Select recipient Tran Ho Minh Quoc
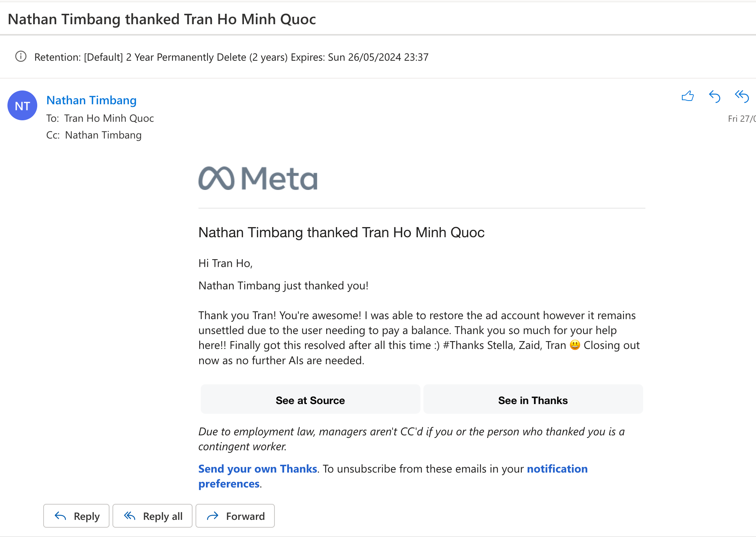This screenshot has width=756, height=537. 109,118
